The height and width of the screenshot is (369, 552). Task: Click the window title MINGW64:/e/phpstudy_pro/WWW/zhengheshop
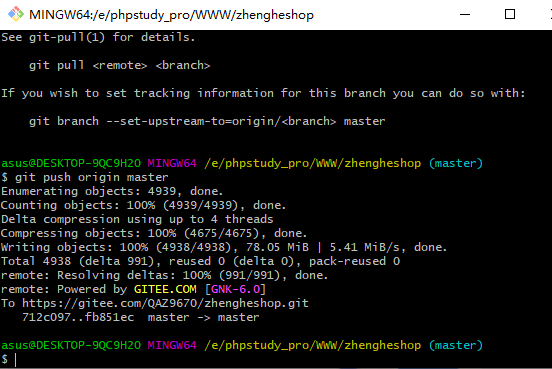coord(171,15)
